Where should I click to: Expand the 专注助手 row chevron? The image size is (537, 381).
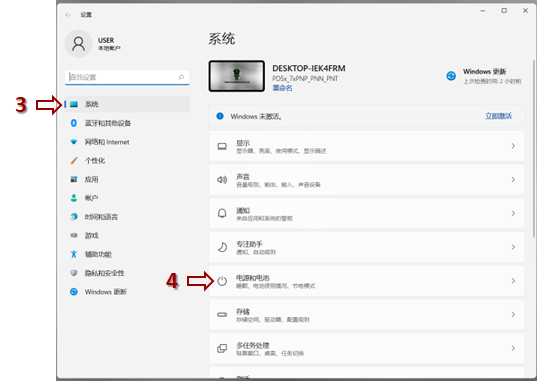pos(513,247)
